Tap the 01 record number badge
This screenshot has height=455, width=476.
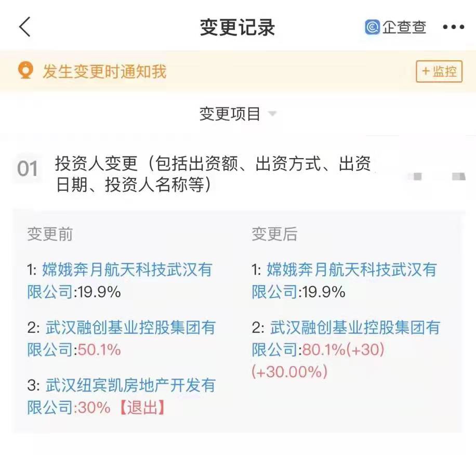28,169
